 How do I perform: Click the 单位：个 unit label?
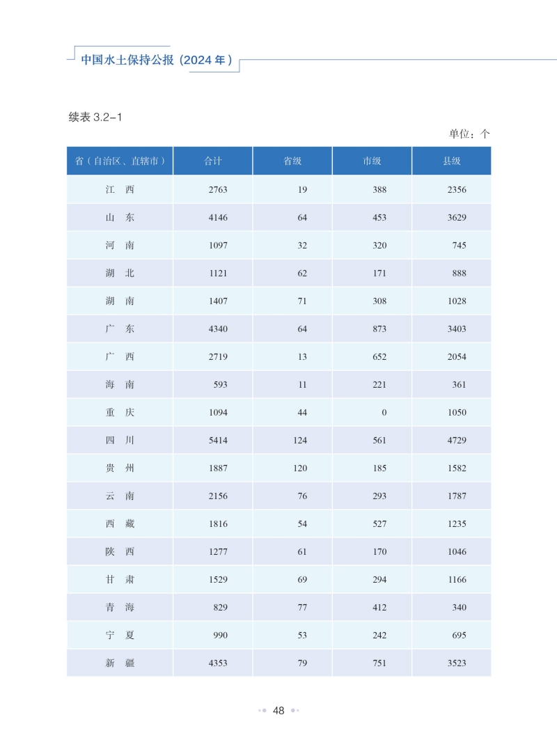pos(469,134)
